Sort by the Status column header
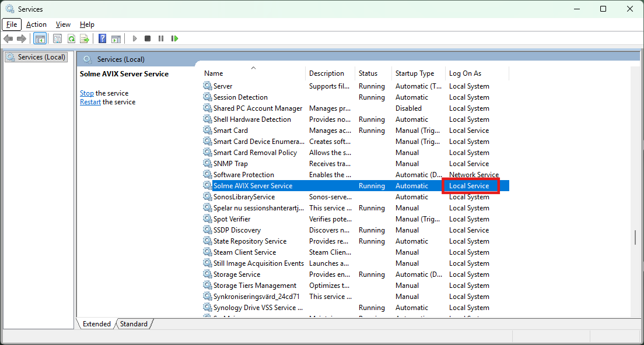The width and height of the screenshot is (644, 345). (373, 73)
